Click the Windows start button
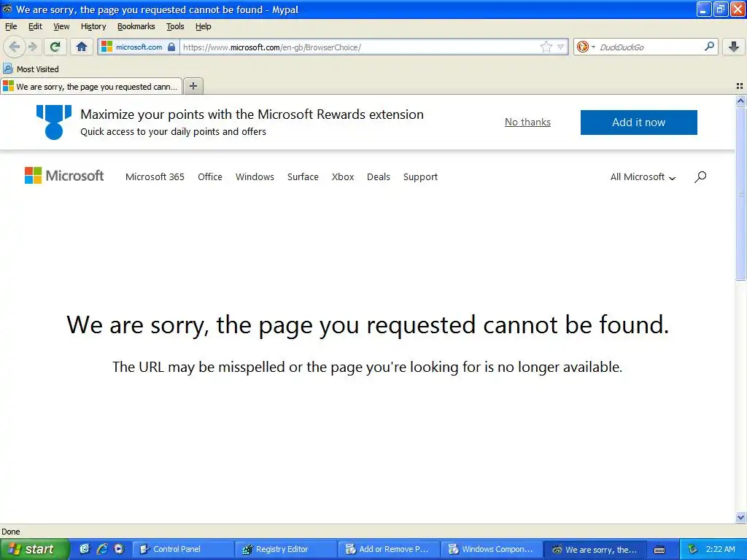This screenshot has width=747, height=560. pyautogui.click(x=34, y=549)
